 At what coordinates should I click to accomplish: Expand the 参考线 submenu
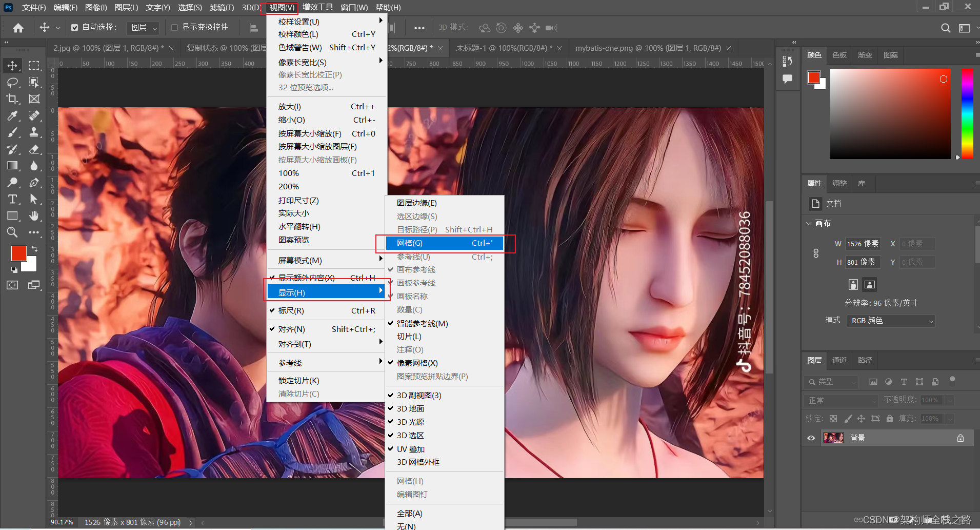(326, 363)
